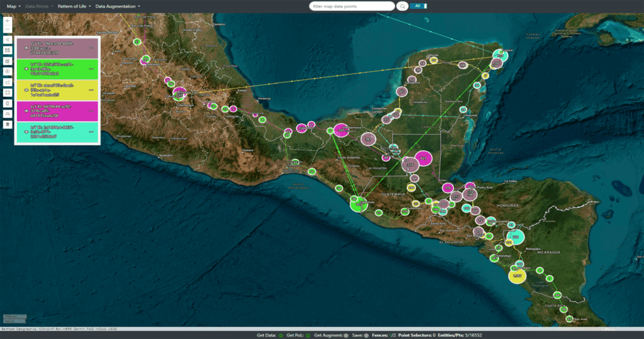The width and height of the screenshot is (644, 339).
Task: Open options menu for cyan entity row
Action: pyautogui.click(x=91, y=132)
